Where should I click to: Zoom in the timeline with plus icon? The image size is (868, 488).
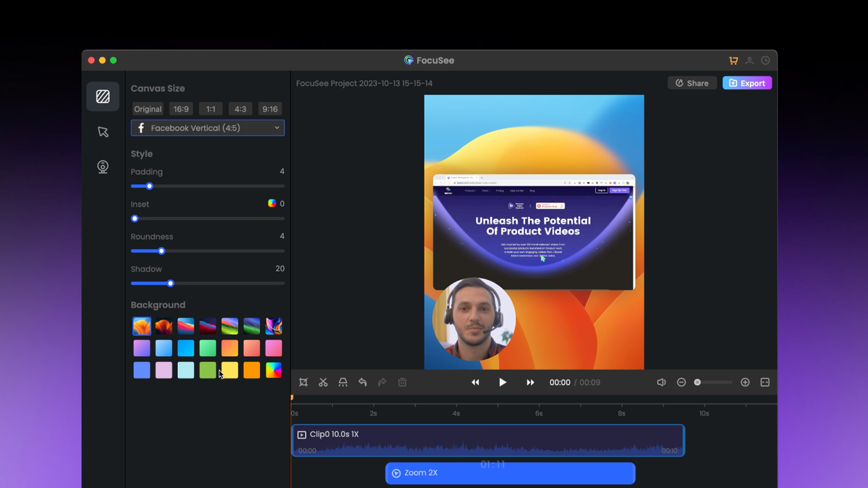click(745, 382)
